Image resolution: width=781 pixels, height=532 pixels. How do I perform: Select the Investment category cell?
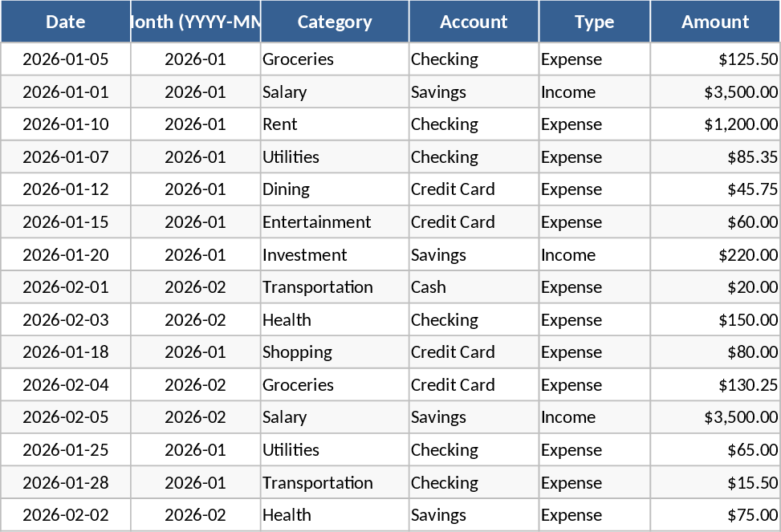pos(335,255)
